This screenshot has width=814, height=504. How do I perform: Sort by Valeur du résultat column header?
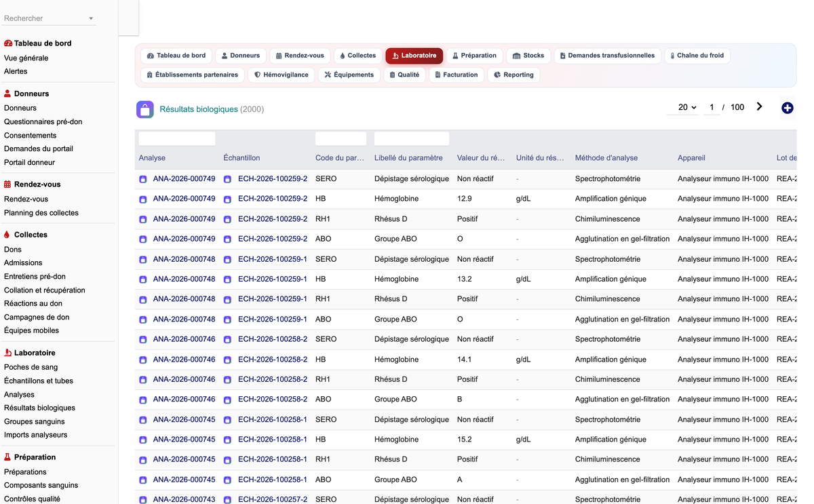pyautogui.click(x=481, y=158)
